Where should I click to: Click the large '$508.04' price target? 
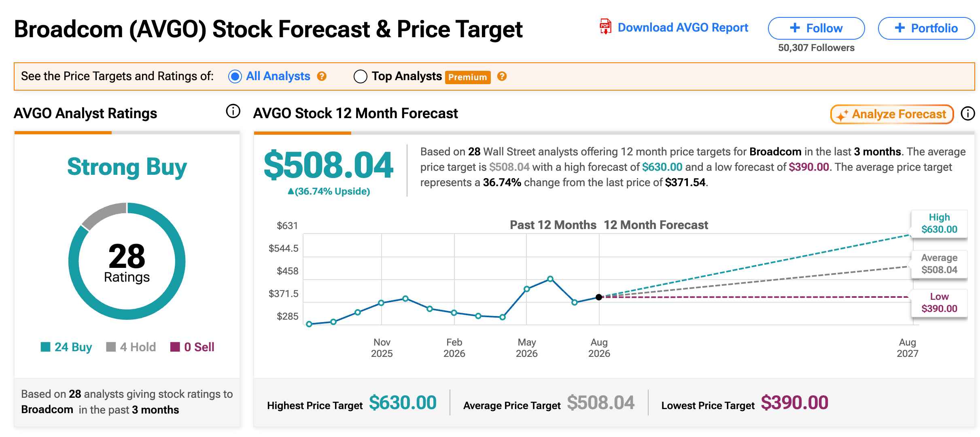pyautogui.click(x=328, y=165)
